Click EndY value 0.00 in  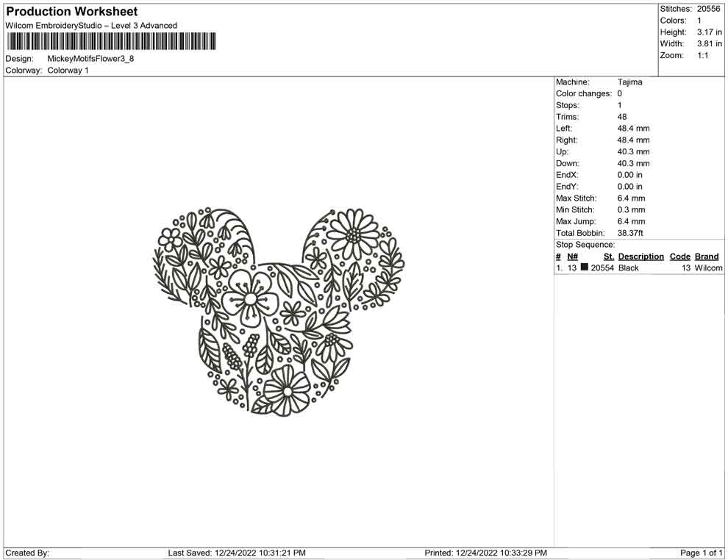pos(630,187)
